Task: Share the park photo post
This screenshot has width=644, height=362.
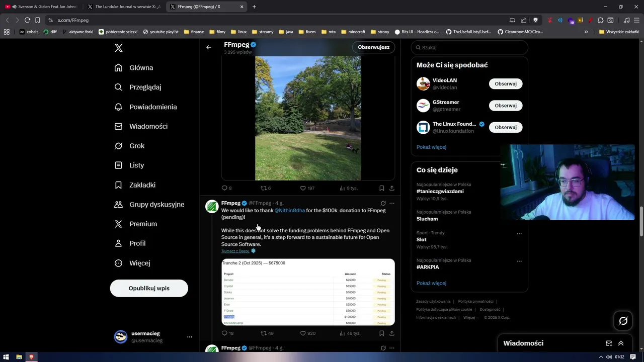Action: coord(392,188)
